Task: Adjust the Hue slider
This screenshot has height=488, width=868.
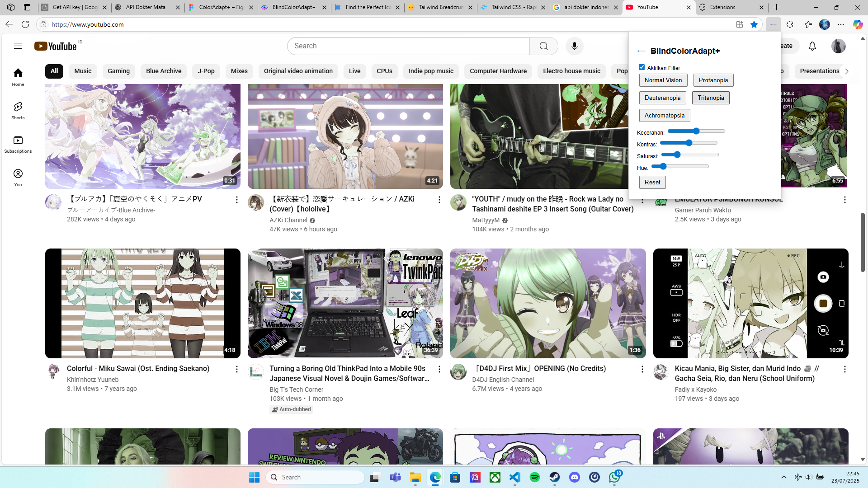Action: pyautogui.click(x=680, y=167)
